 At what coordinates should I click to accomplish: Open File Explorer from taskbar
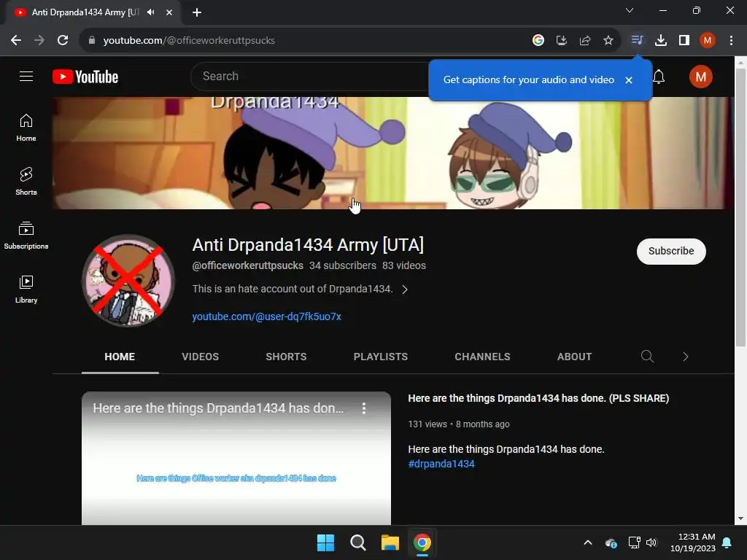(390, 542)
